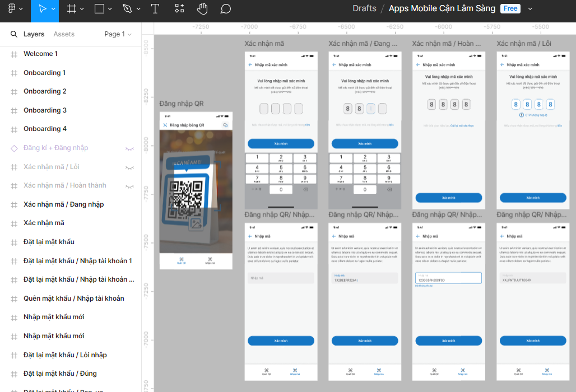Select the Text tool
The width and height of the screenshot is (576, 392).
pos(155,9)
